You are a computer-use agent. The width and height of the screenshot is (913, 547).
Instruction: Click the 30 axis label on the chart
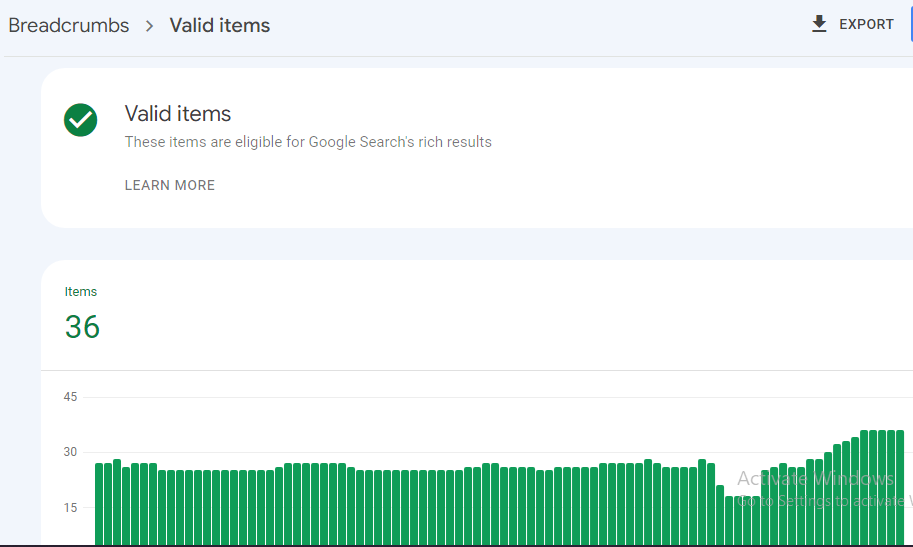(70, 452)
